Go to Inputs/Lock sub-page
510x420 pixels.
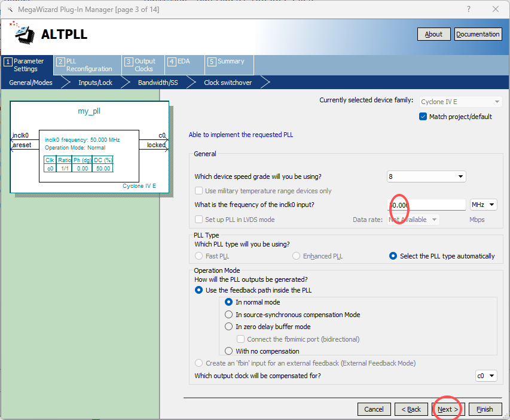95,83
